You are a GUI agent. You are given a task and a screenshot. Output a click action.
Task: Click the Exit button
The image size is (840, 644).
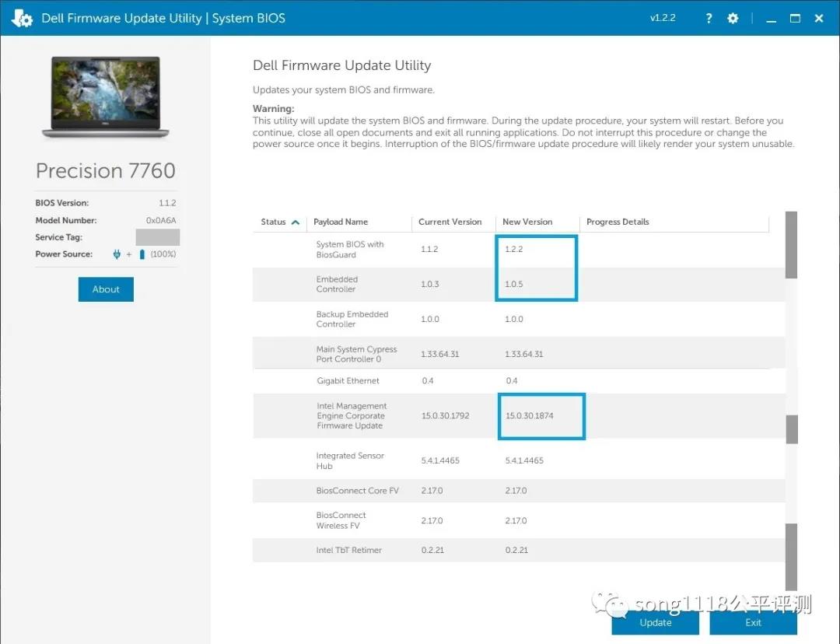pyautogui.click(x=753, y=622)
